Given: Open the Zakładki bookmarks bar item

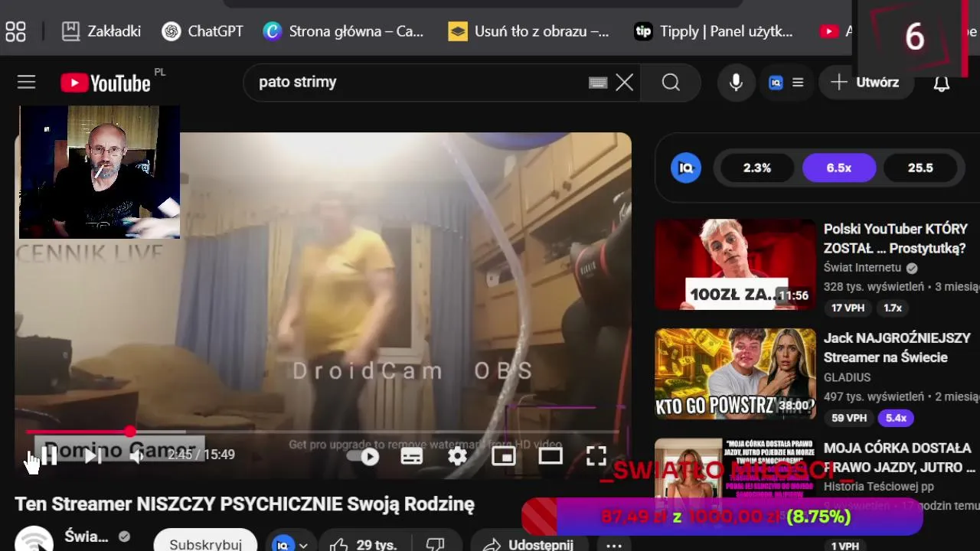Looking at the screenshot, I should (x=102, y=31).
